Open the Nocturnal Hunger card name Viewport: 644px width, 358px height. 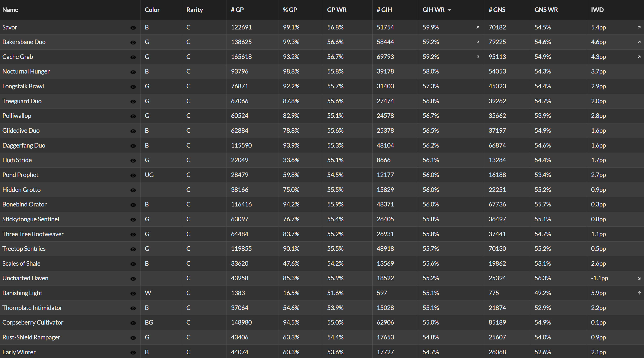[x=26, y=71]
